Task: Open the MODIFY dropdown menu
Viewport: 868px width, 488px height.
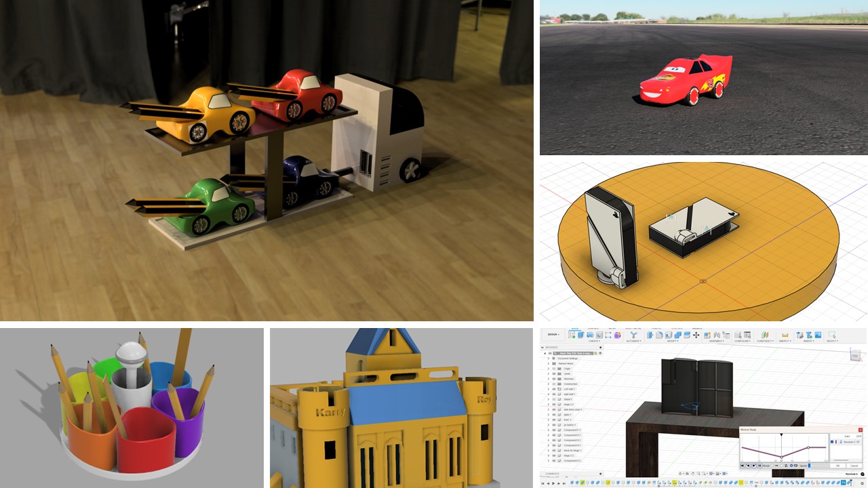Action: (x=672, y=341)
